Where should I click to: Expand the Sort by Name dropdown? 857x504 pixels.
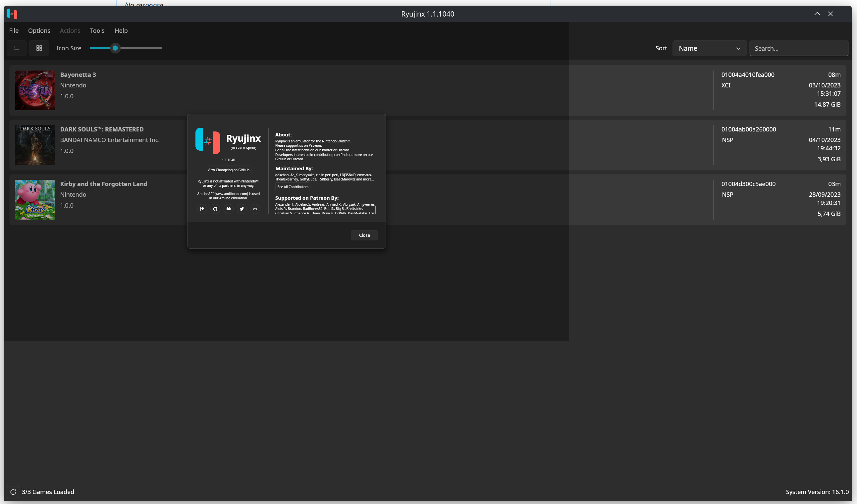click(709, 48)
